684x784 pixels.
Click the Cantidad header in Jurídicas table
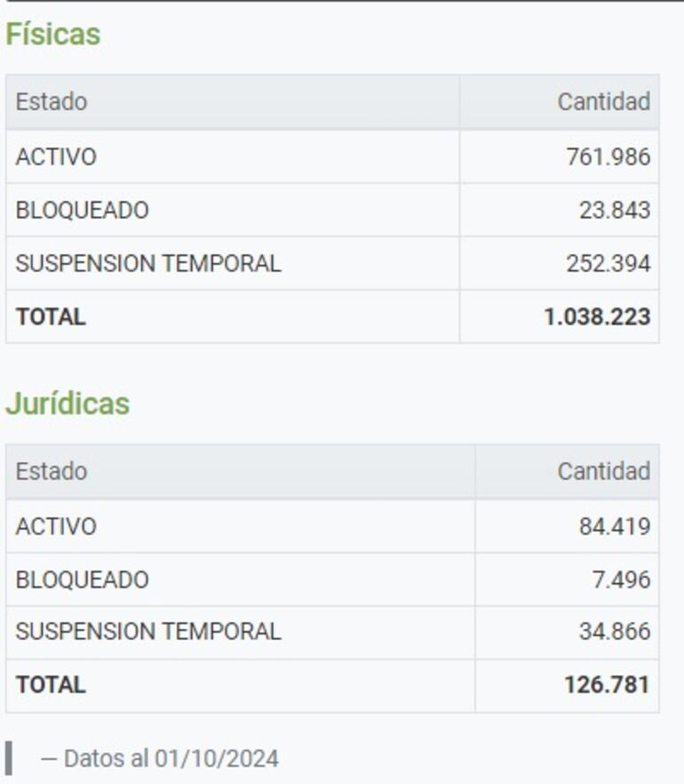coord(603,471)
